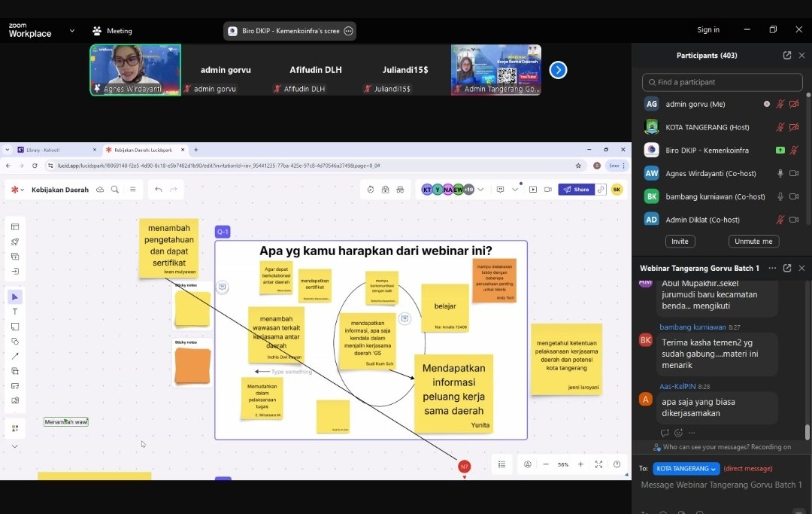Click the Sign in link
The height and width of the screenshot is (514, 812).
coord(708,29)
